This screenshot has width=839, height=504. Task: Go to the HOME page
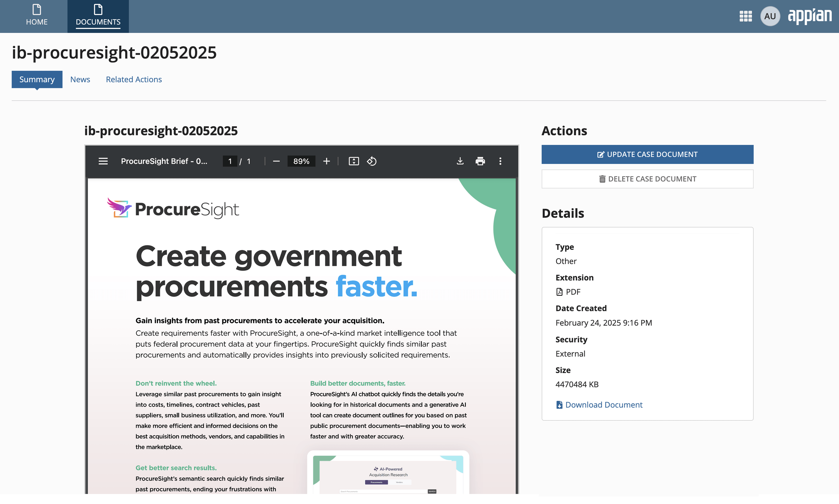click(37, 16)
